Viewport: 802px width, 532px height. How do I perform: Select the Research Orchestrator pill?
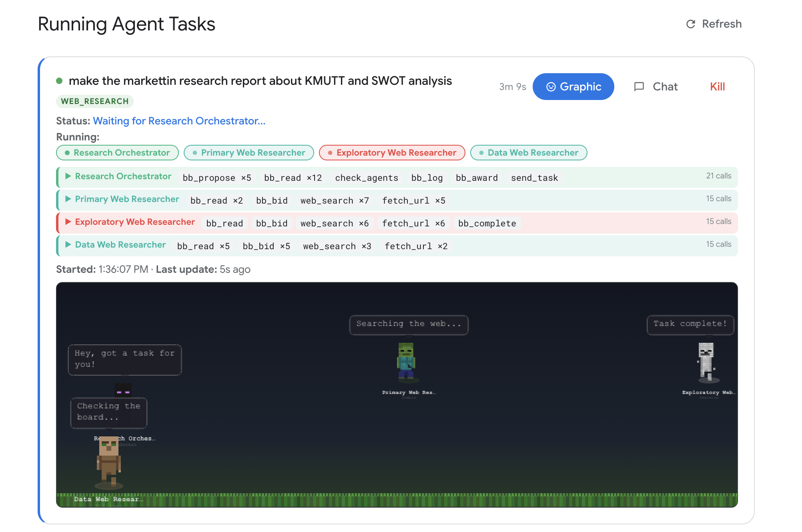coord(117,153)
